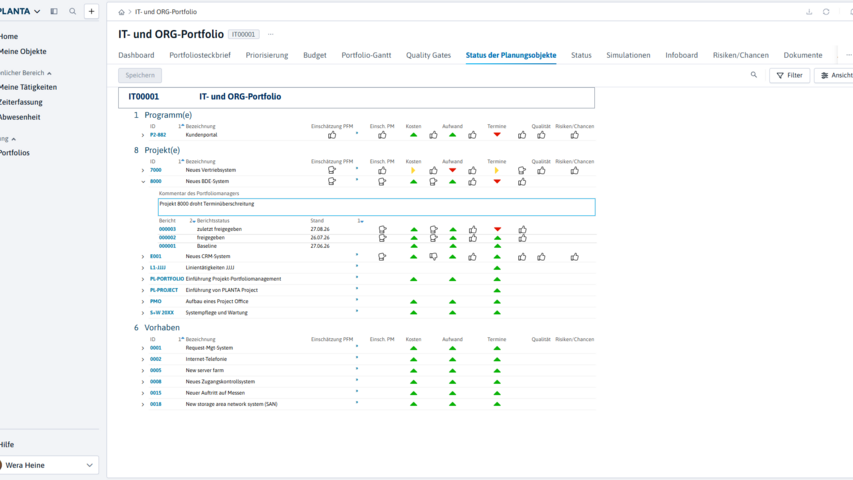
Task: Open Zeiterfassung in the sidebar
Action: pyautogui.click(x=21, y=102)
